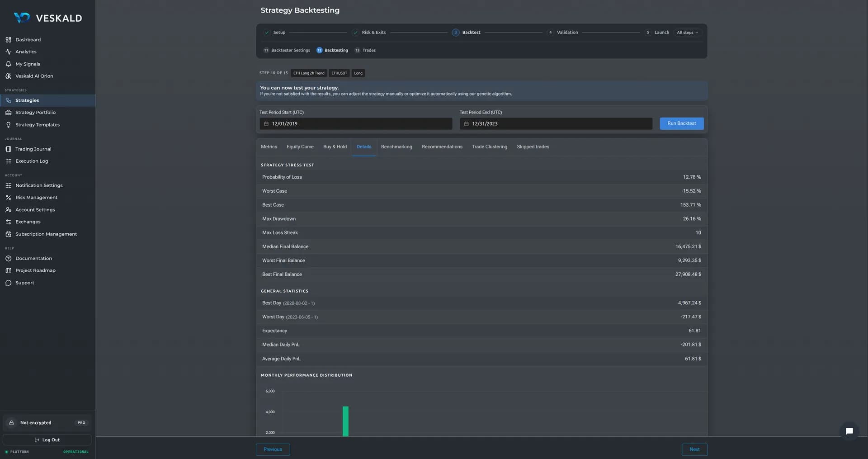Go to the Previous step

pos(273,450)
